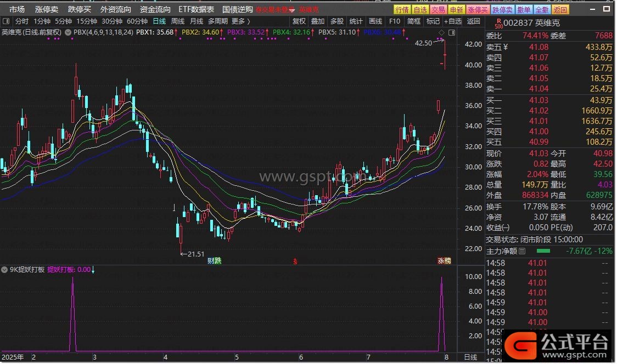
Task: Click the R 500 margin badge icon
Action: [x=498, y=23]
